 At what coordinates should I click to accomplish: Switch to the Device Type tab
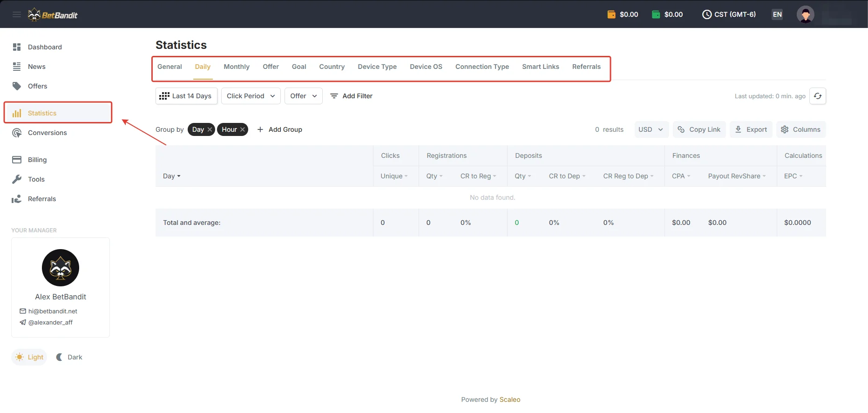tap(377, 67)
